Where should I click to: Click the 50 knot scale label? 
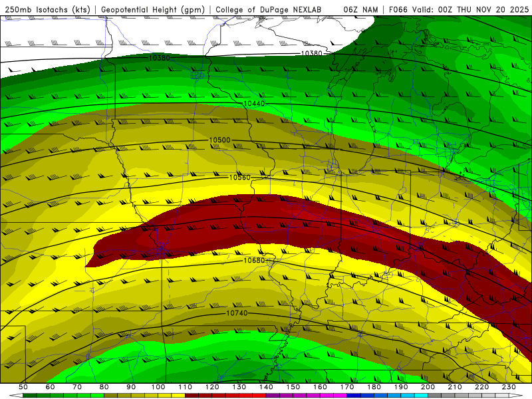(23, 387)
